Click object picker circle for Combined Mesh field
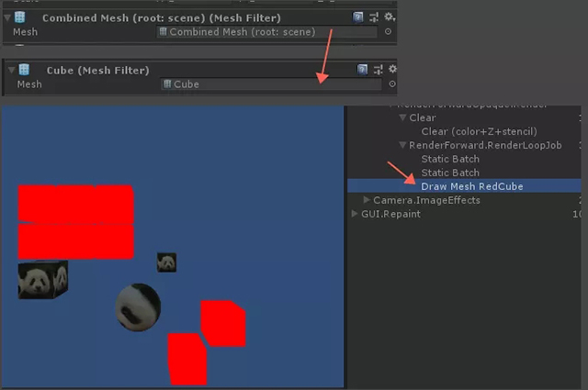Viewport: 588px width, 390px height. click(388, 32)
